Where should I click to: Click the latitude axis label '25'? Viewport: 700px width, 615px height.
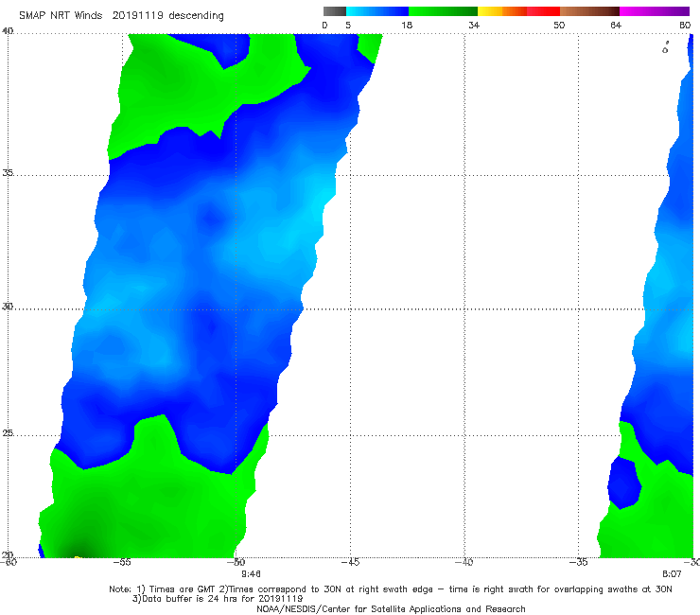click(8, 432)
